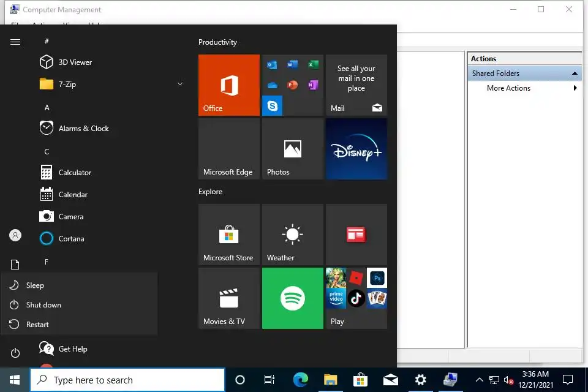Open Movies & TV tile
588x392 pixels.
coord(228,298)
